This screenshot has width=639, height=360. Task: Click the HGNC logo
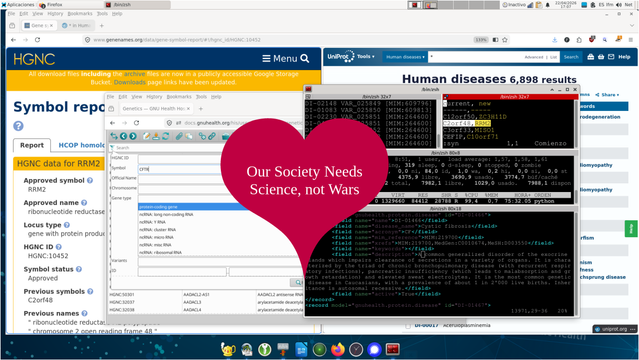[34, 60]
